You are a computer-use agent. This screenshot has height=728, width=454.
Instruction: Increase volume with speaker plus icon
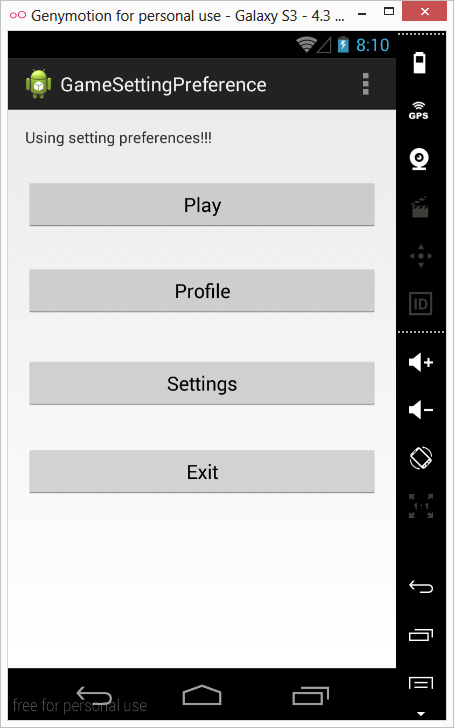pyautogui.click(x=421, y=362)
